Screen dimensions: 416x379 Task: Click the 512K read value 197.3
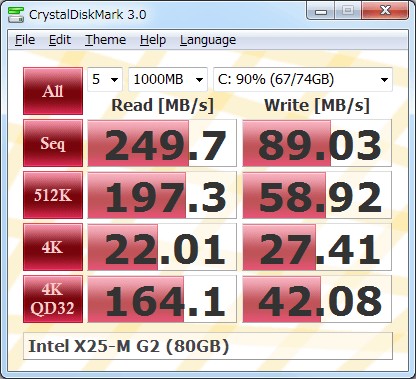162,195
